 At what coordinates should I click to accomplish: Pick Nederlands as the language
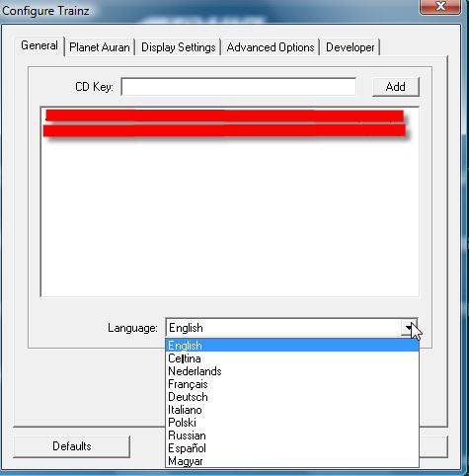(292, 371)
